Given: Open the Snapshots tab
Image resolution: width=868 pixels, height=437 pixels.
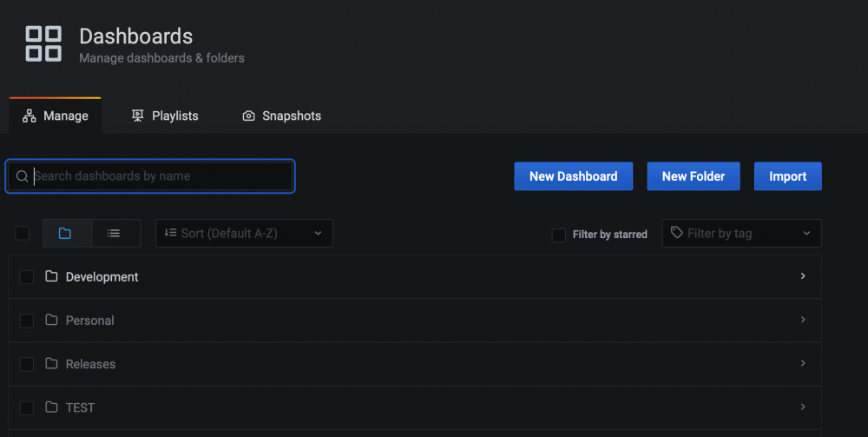Looking at the screenshot, I should click(x=281, y=116).
